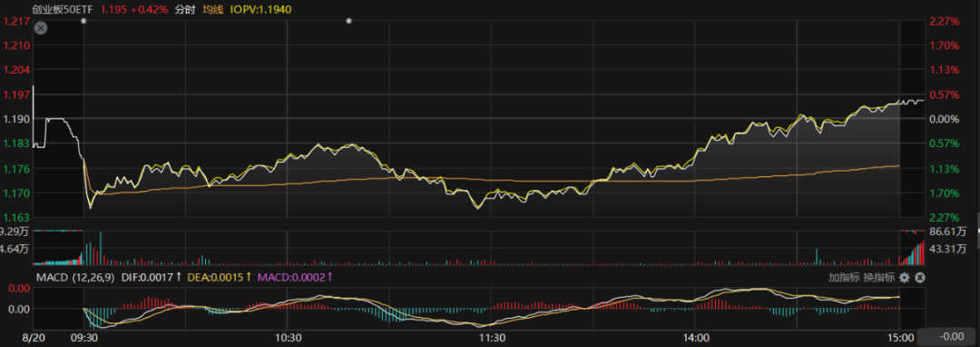Click the small marker dot near 10:50
980x347 pixels.
pyautogui.click(x=348, y=21)
